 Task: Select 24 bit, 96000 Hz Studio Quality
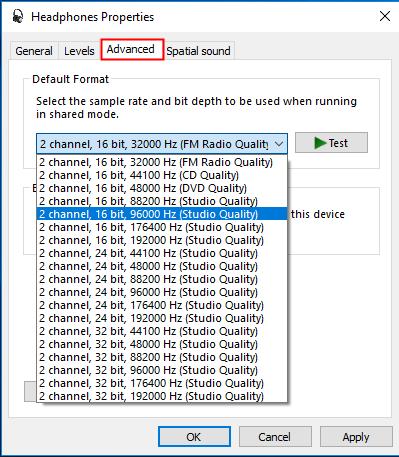162,292
